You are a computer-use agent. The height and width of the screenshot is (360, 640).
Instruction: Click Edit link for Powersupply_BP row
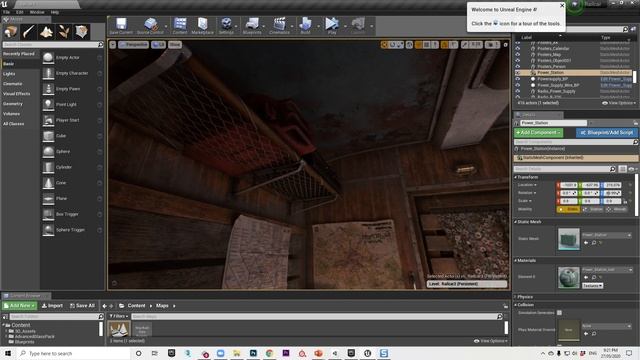[616, 79]
